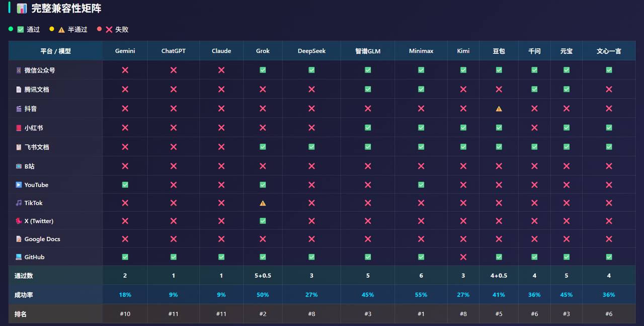The image size is (644, 326).
Task: Select the Minimax column header
Action: tap(421, 51)
